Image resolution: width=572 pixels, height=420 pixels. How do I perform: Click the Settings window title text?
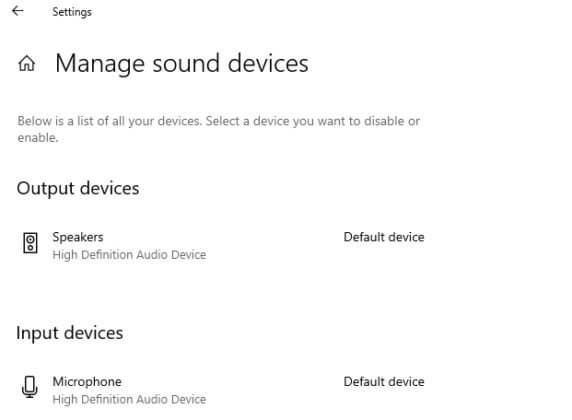pos(72,12)
